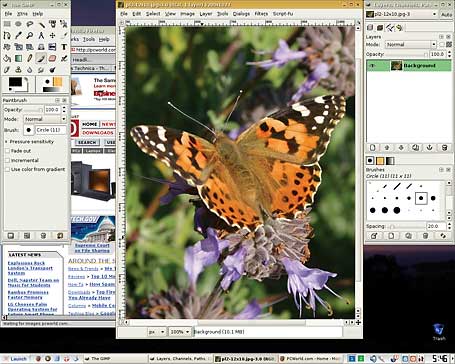This screenshot has width=455, height=364.
Task: Enable the Incremental checkbox
Action: point(7,160)
